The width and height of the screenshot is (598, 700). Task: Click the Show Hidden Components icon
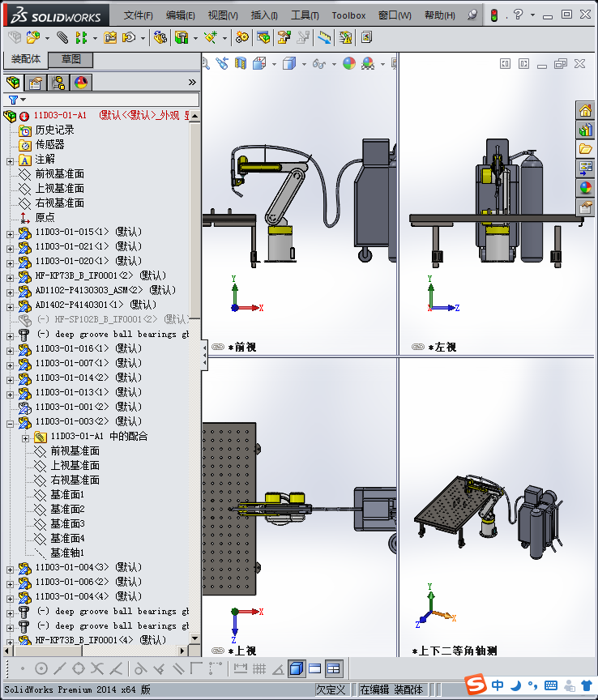(x=160, y=38)
